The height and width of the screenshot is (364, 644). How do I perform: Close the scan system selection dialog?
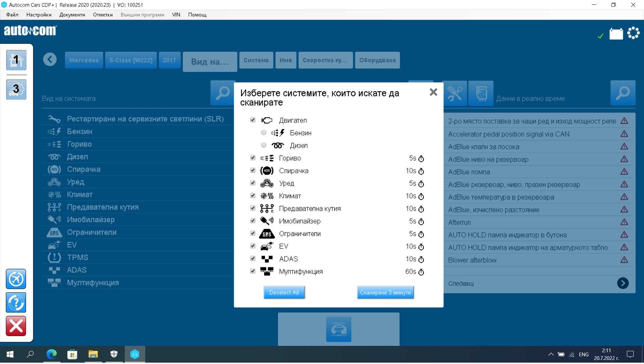[x=433, y=92]
